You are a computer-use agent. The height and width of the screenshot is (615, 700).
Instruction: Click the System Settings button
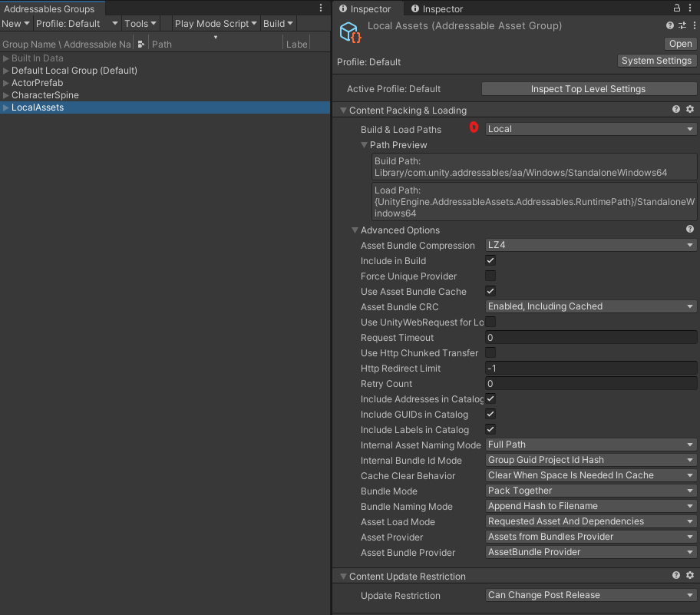click(656, 61)
